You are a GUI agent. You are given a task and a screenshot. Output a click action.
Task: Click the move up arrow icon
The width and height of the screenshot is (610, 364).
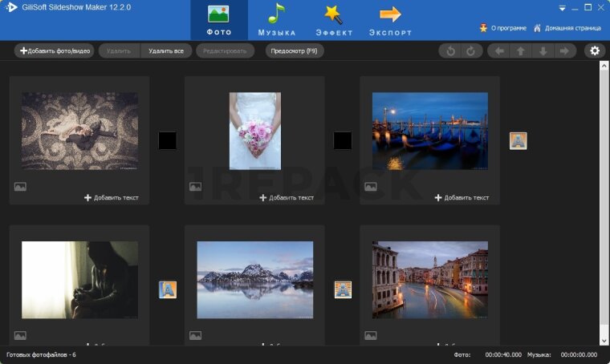521,51
